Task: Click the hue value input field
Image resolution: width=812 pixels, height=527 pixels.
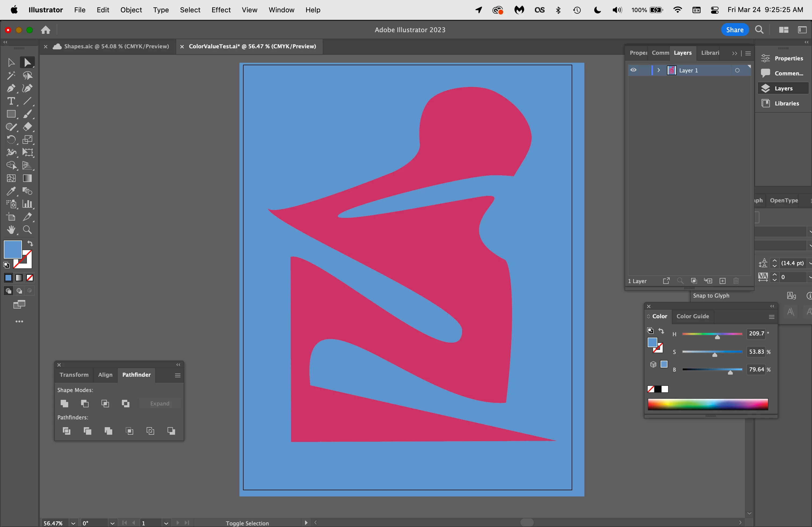Action: [756, 334]
